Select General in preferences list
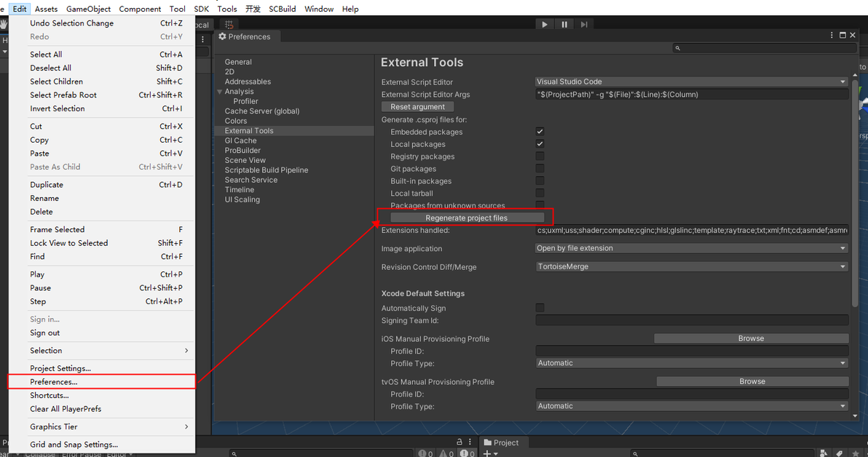 pyautogui.click(x=238, y=62)
